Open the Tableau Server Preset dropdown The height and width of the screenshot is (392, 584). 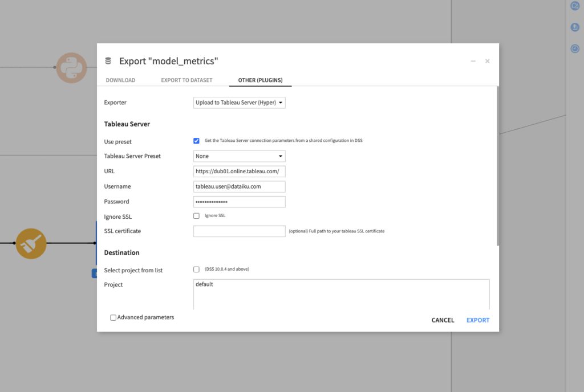click(239, 156)
